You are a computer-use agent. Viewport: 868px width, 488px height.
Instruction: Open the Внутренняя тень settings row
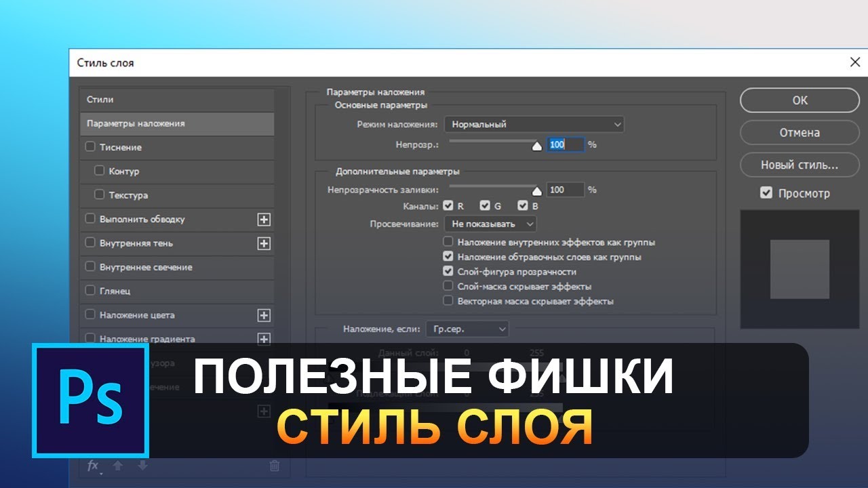[177, 243]
